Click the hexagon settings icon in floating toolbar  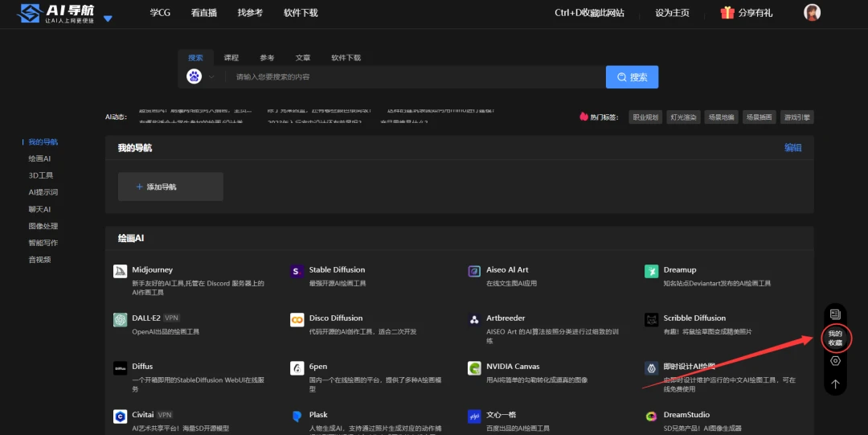tap(835, 361)
